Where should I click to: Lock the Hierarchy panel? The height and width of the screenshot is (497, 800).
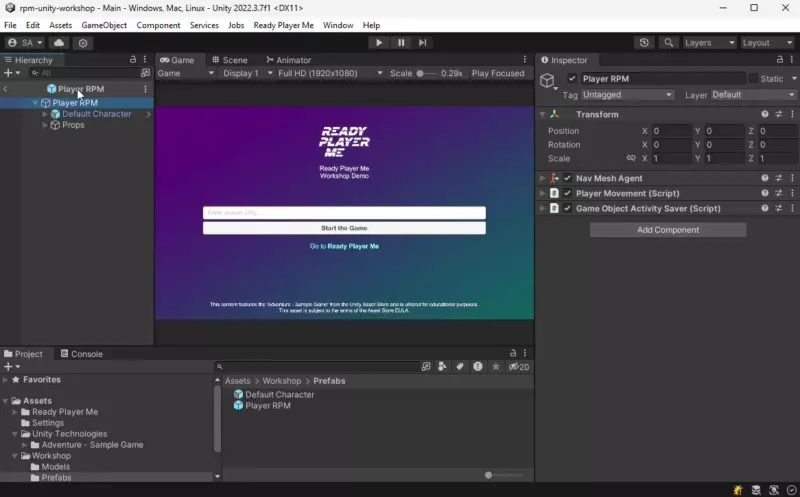[x=133, y=60]
